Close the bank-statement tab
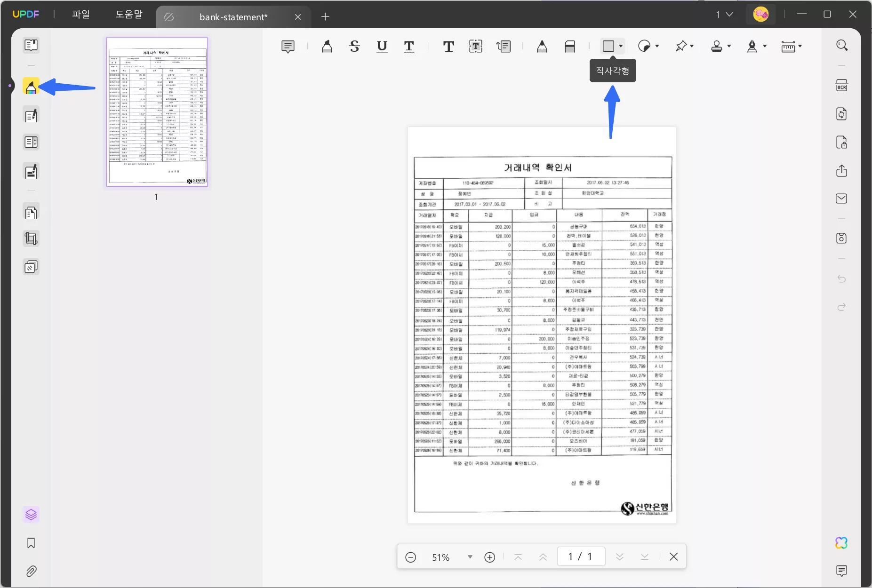This screenshot has height=588, width=872. pyautogui.click(x=298, y=17)
